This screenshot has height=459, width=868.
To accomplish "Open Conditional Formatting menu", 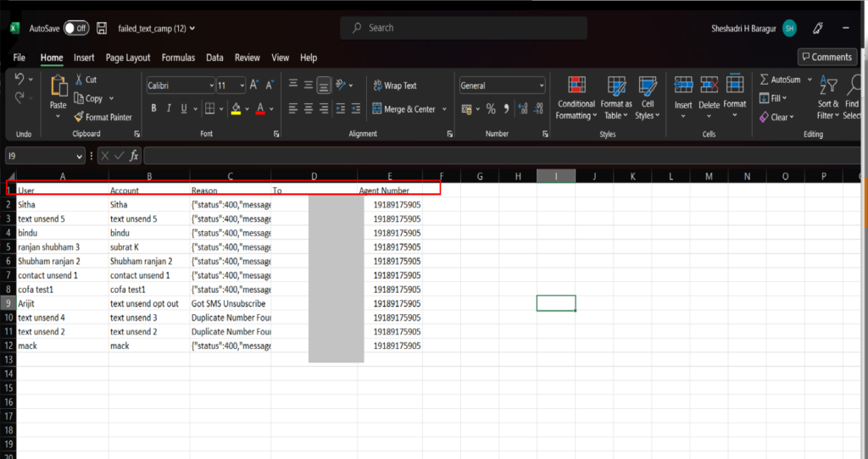I will pyautogui.click(x=576, y=98).
